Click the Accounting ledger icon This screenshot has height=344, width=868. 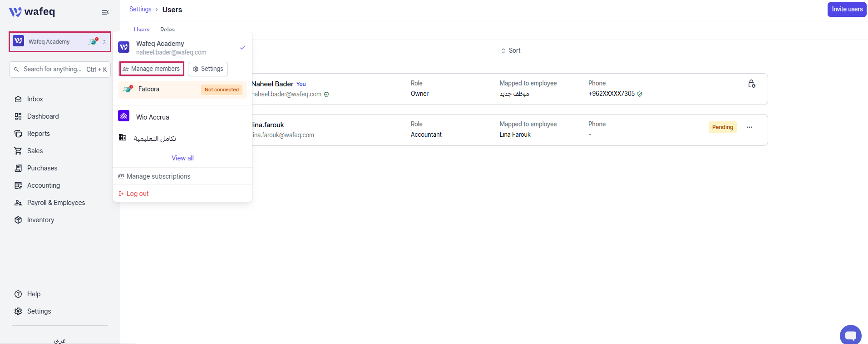(x=18, y=185)
